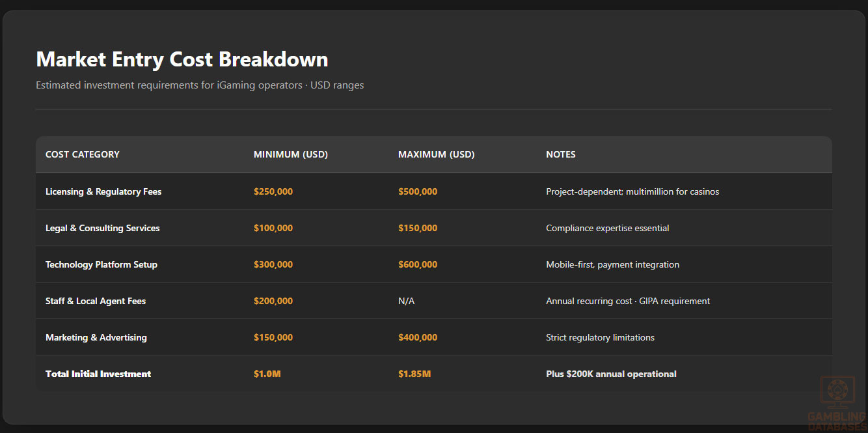Click the Marketing & Advertising row label

point(96,337)
